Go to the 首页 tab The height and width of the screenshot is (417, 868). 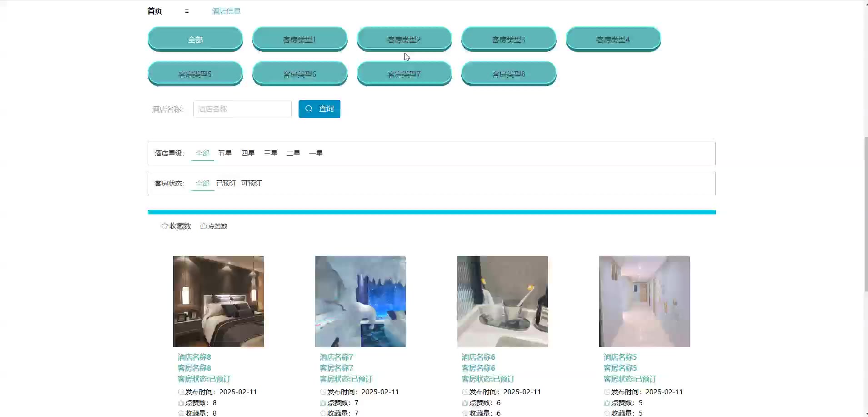pos(155,11)
